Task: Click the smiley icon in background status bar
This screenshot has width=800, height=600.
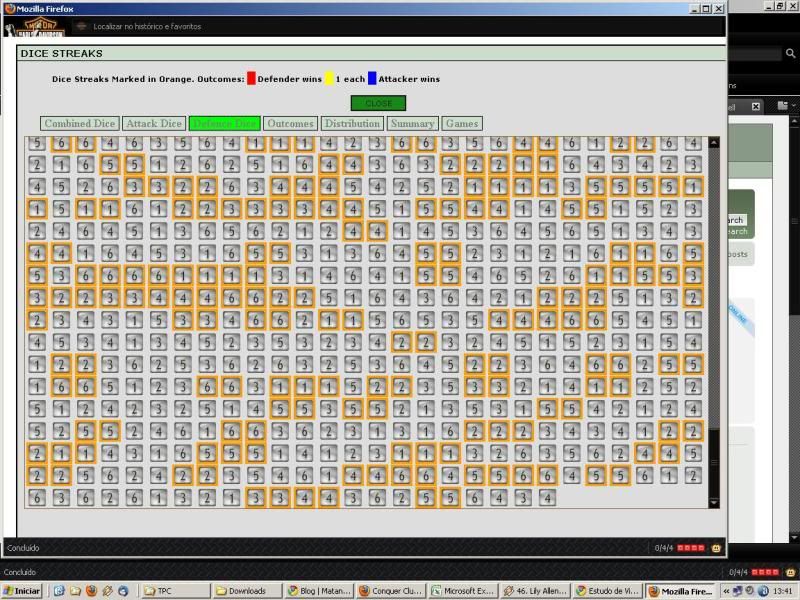Action: pyautogui.click(x=791, y=572)
